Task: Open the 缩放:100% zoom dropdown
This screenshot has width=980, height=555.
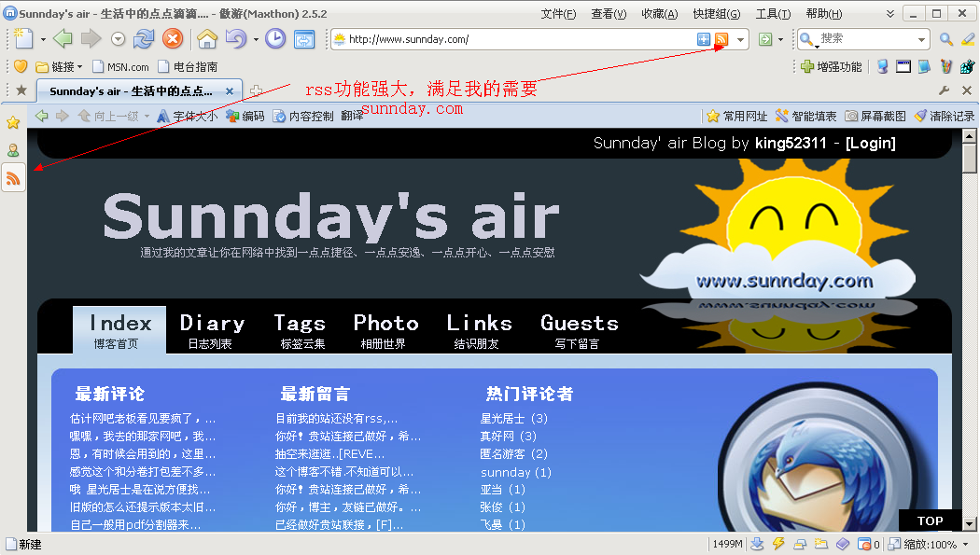Action: pyautogui.click(x=930, y=544)
